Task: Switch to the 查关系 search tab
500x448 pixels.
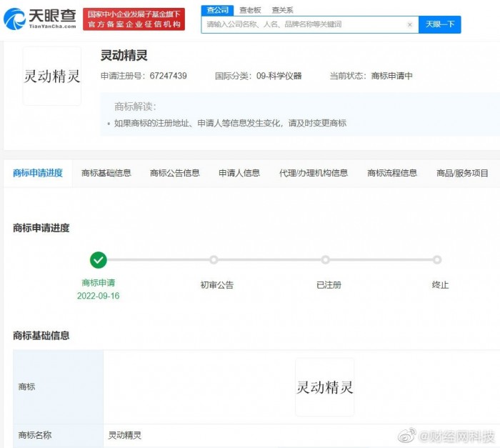Action: pyautogui.click(x=282, y=10)
